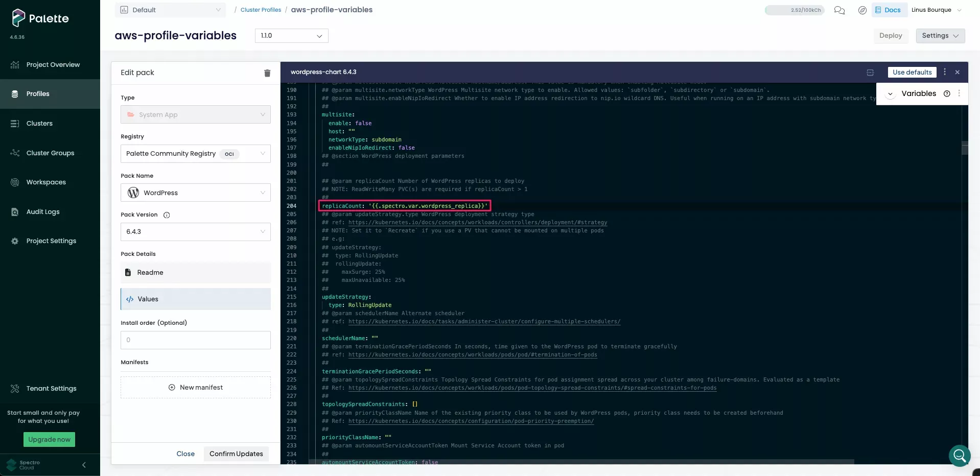Delete the pack using the trash icon
This screenshot has width=980, height=476.
point(267,73)
